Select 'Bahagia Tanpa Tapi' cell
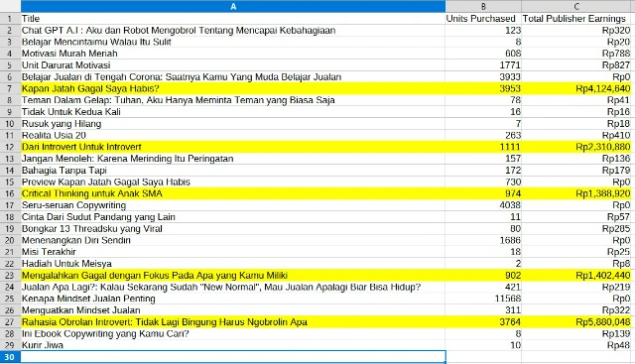 pos(233,171)
